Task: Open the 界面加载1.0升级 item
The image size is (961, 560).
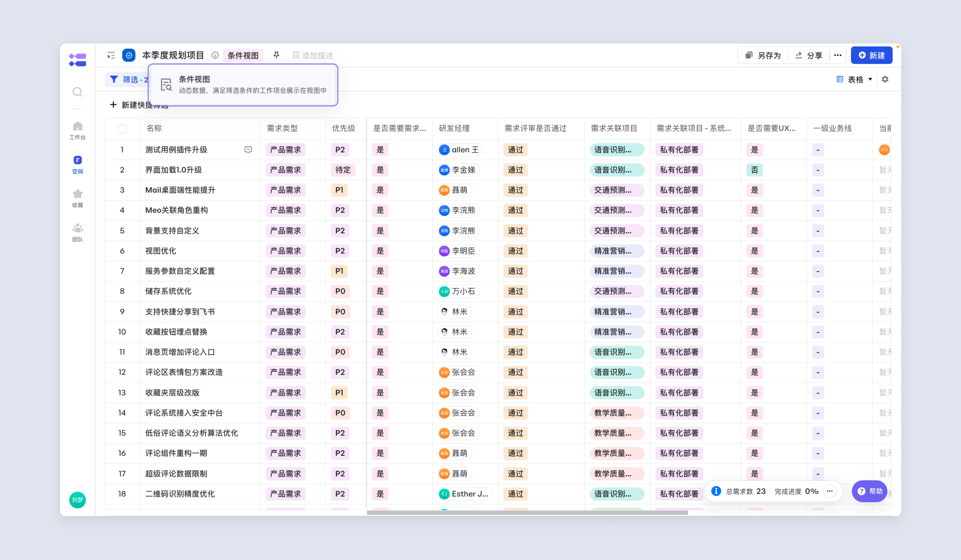Action: pos(174,170)
